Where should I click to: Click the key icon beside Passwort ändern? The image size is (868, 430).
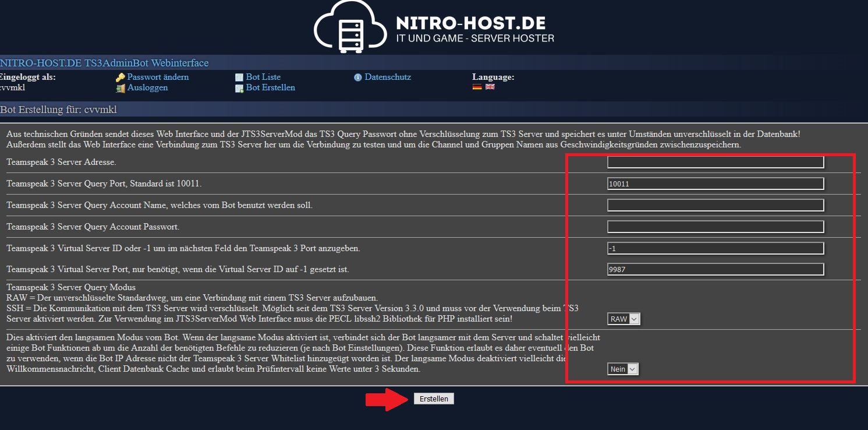[121, 77]
